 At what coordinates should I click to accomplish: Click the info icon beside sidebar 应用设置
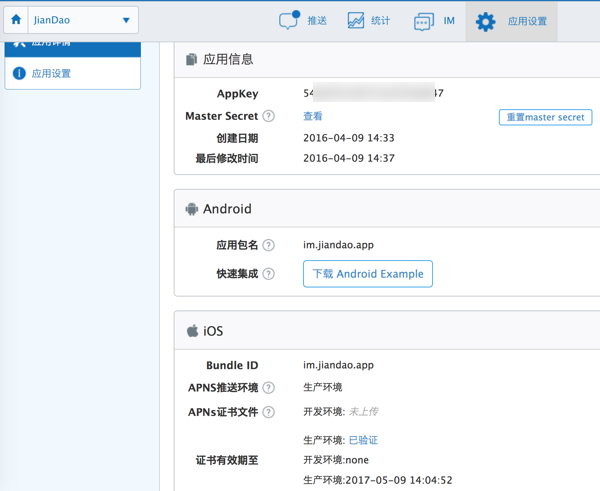coord(19,73)
